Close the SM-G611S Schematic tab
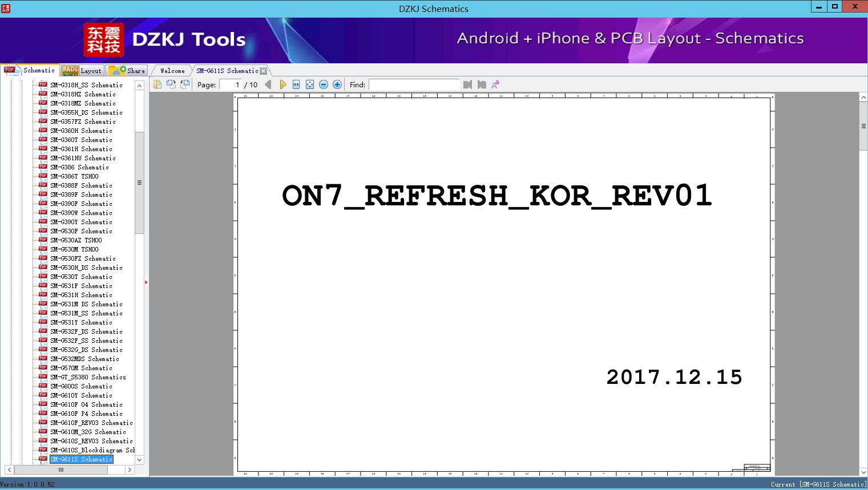The width and height of the screenshot is (868, 490). 264,71
